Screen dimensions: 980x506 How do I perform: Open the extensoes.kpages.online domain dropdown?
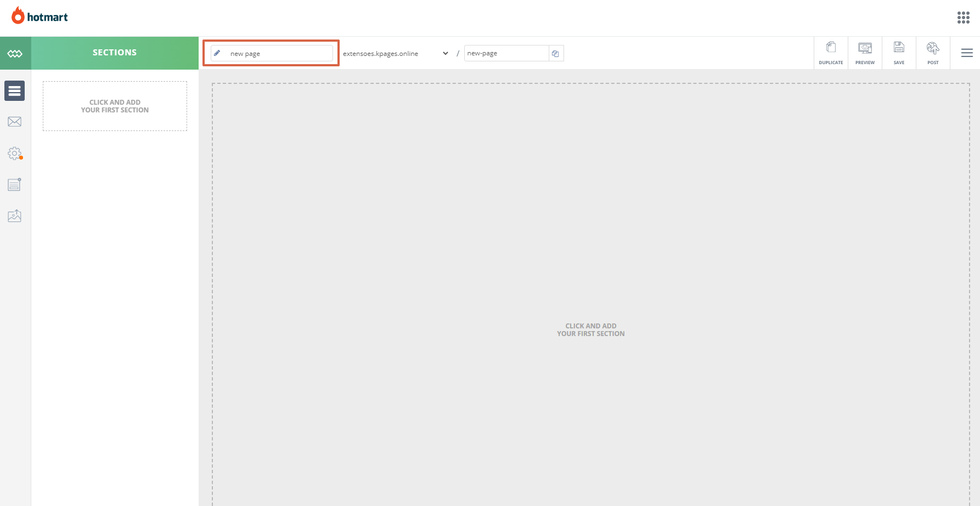395,53
